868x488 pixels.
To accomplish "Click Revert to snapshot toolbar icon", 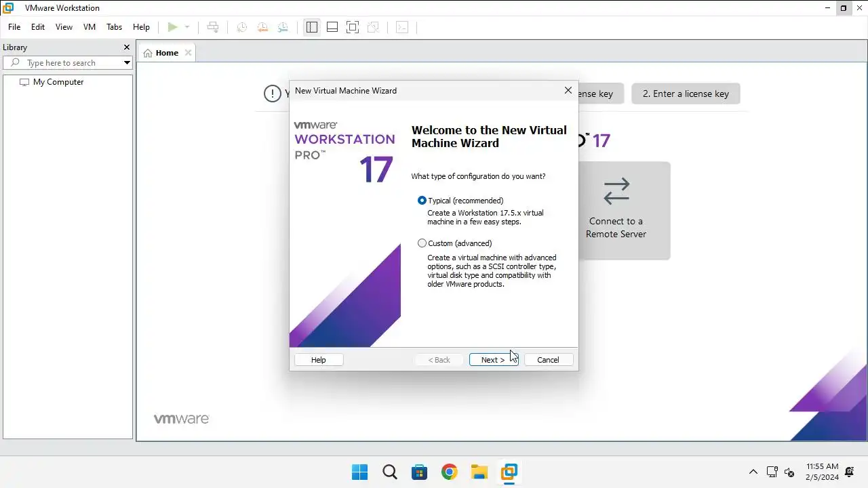I will [x=262, y=27].
